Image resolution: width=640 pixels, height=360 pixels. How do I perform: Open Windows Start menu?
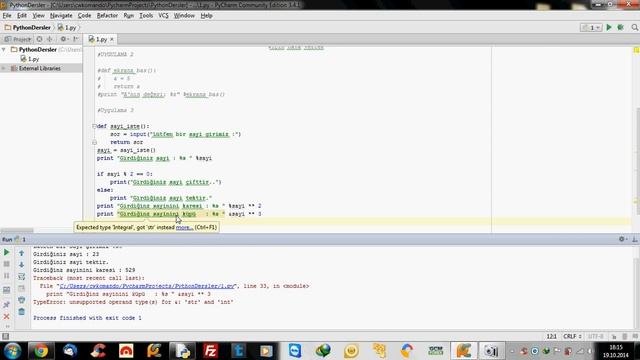(12, 351)
